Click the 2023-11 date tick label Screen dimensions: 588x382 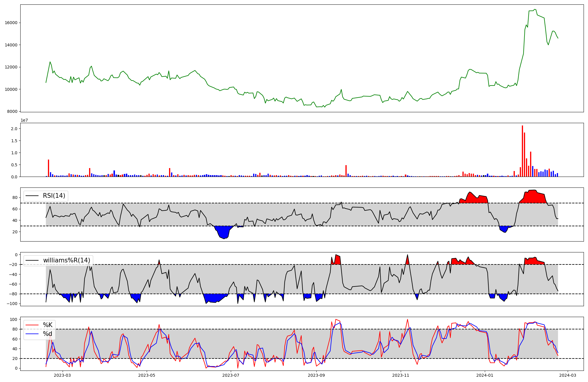click(x=401, y=375)
